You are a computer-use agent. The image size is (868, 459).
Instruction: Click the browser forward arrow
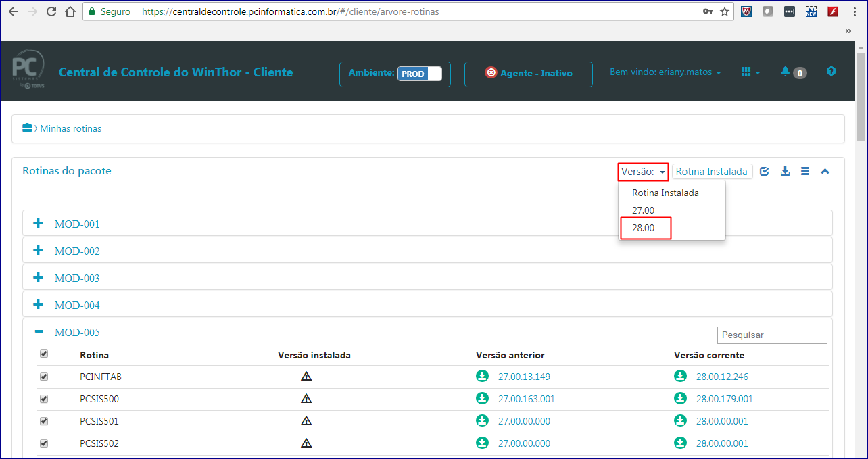pyautogui.click(x=32, y=11)
